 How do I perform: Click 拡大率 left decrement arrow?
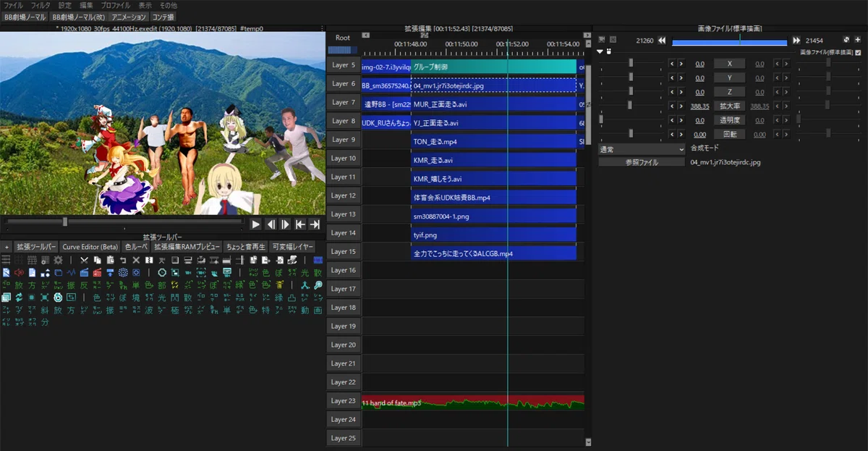click(x=672, y=106)
